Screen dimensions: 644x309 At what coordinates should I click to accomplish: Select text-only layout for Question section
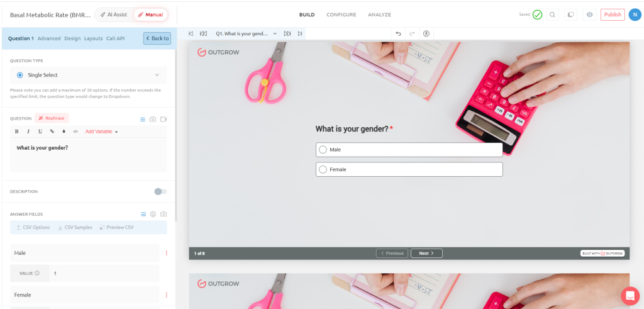click(x=143, y=119)
